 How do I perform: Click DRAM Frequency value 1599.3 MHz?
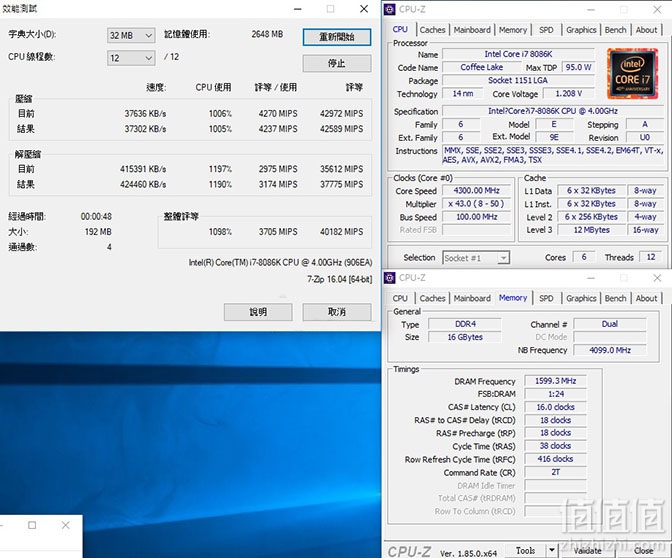555,381
